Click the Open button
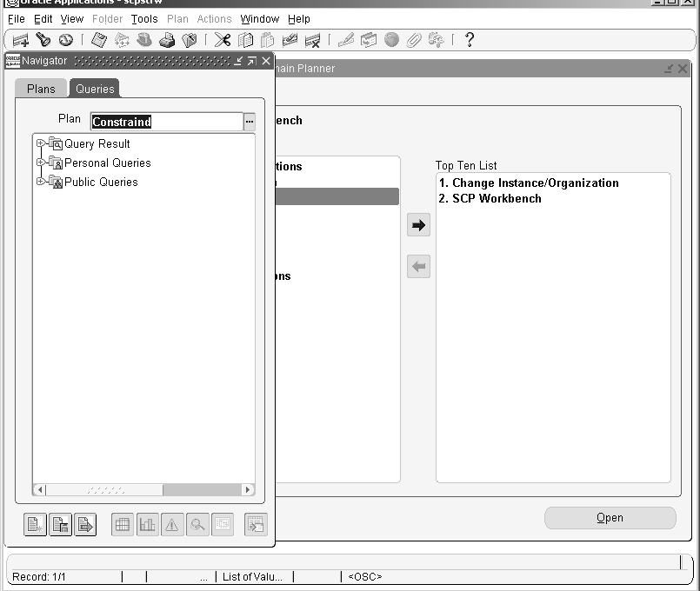 610,518
